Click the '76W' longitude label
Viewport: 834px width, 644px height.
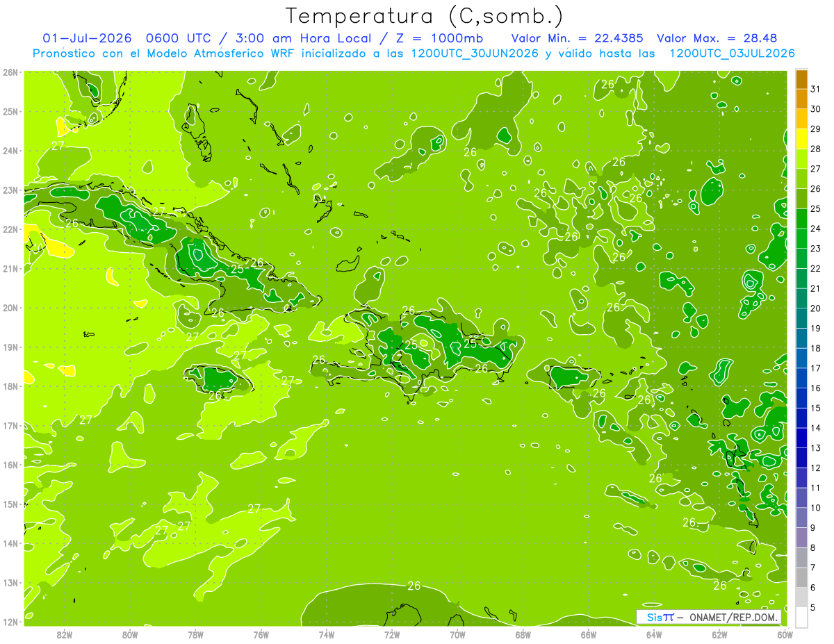[261, 634]
